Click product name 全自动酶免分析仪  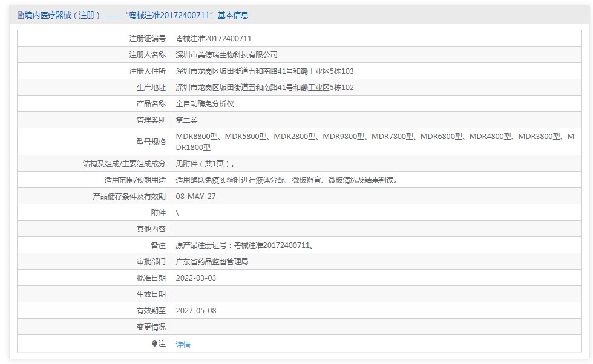coord(205,103)
